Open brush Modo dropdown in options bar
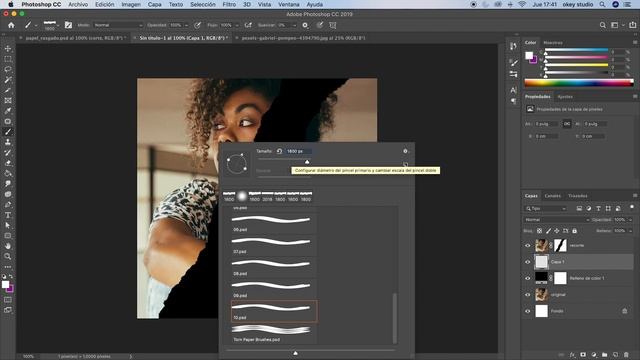640x360 pixels. coord(118,25)
